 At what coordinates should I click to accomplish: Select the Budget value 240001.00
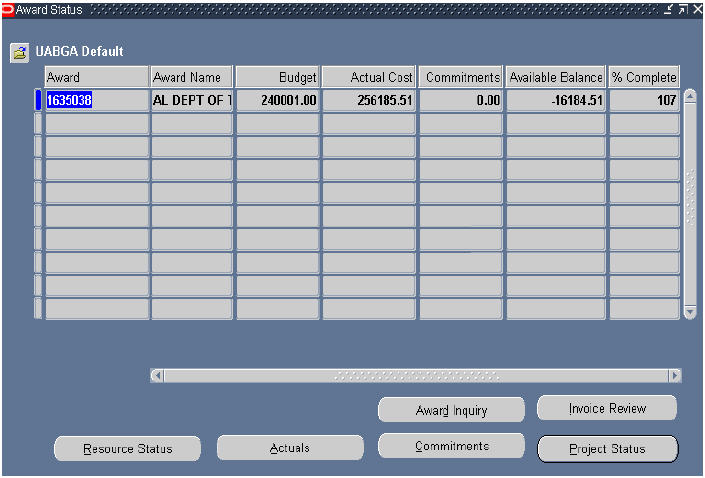277,100
